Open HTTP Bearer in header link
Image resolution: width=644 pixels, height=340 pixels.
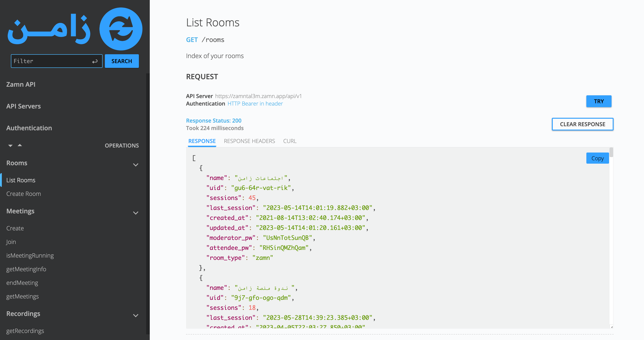255,103
